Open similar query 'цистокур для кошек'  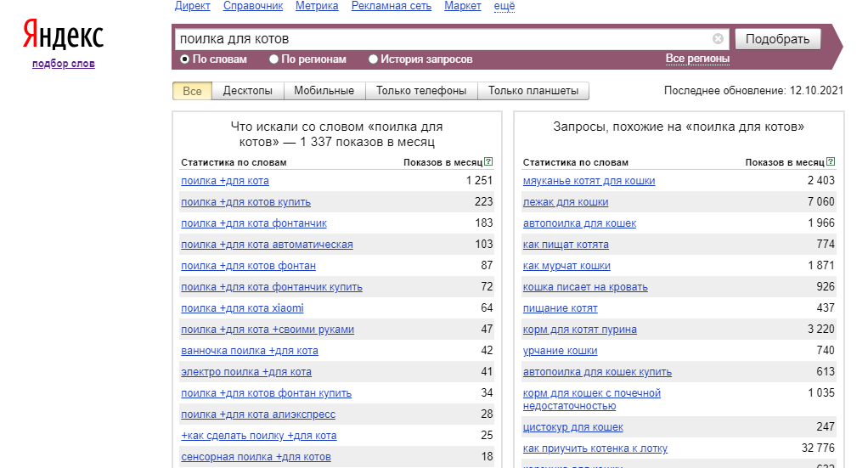click(573, 427)
